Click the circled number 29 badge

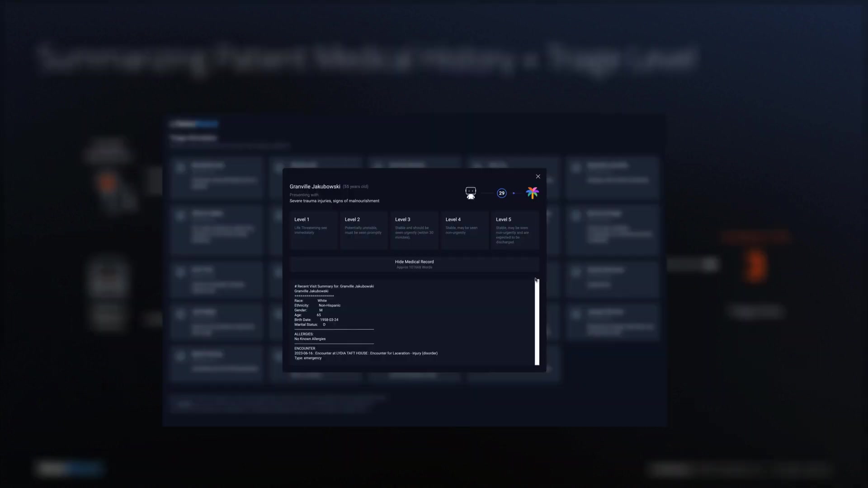point(501,193)
